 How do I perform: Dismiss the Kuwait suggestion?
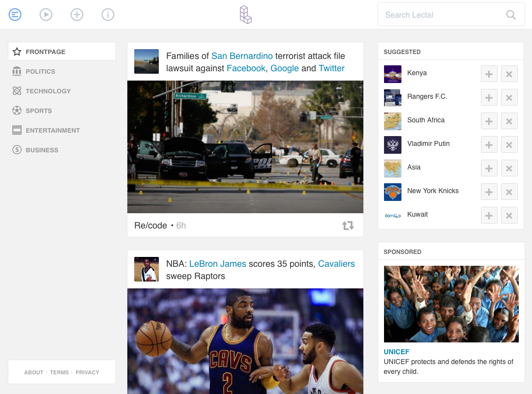[509, 215]
